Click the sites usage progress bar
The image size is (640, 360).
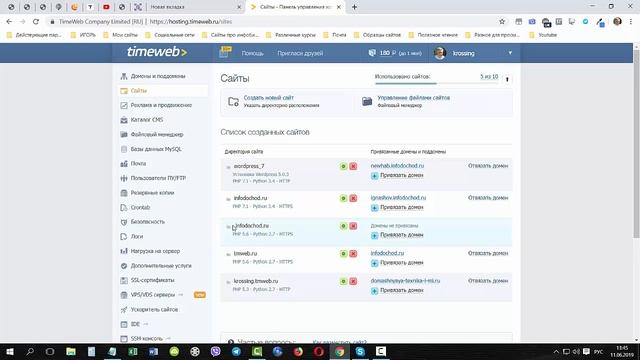click(436, 83)
